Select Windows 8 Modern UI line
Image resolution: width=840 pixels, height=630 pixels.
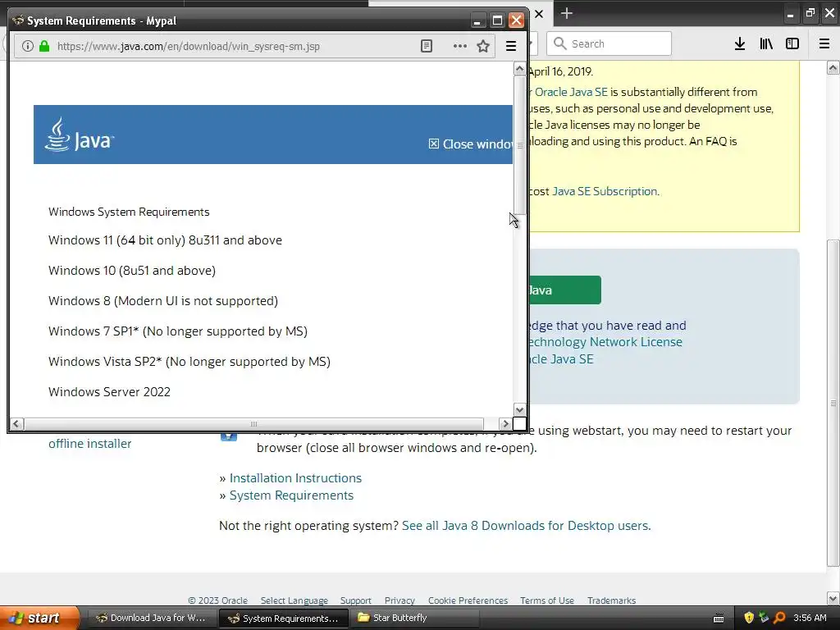click(163, 301)
